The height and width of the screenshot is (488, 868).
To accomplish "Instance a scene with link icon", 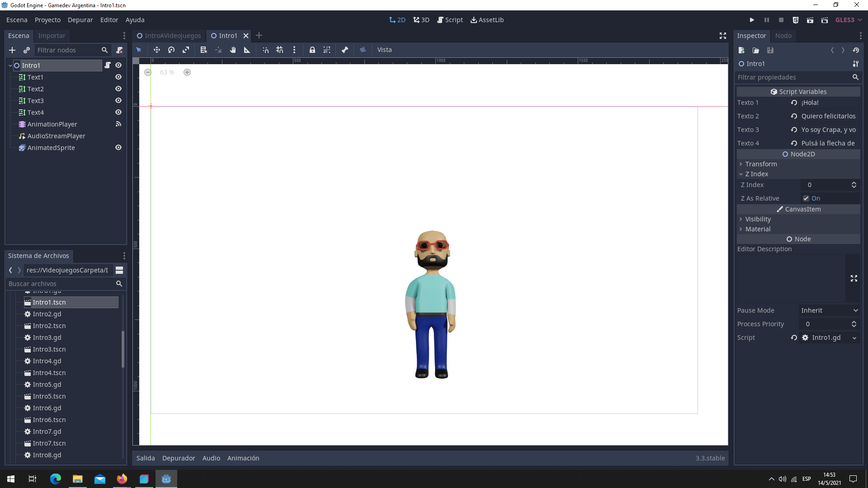I will [x=27, y=50].
